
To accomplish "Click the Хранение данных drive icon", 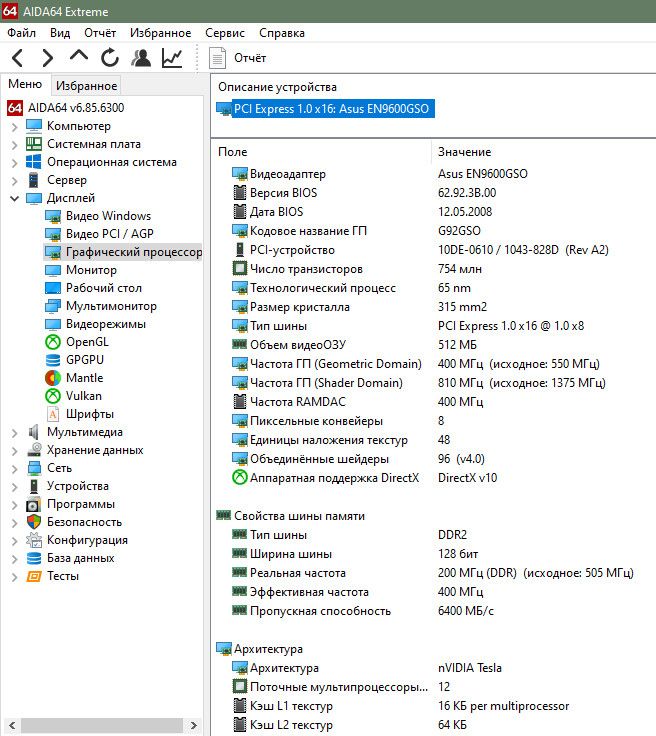I will click(34, 450).
